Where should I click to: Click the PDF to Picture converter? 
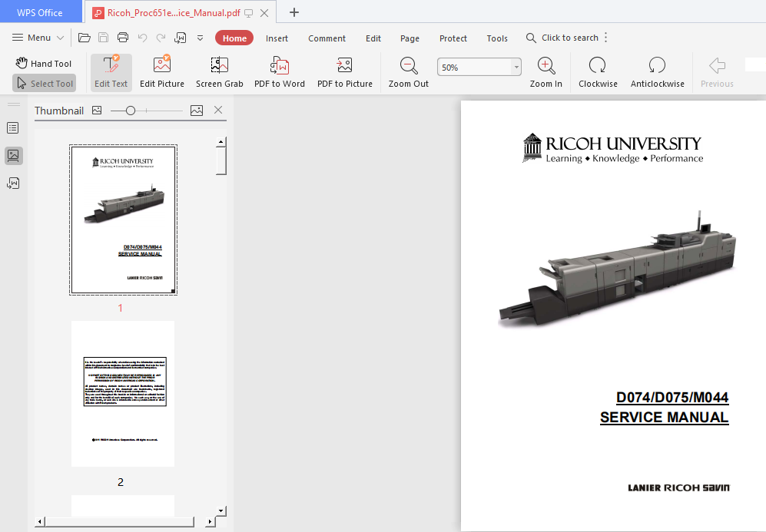pos(345,72)
